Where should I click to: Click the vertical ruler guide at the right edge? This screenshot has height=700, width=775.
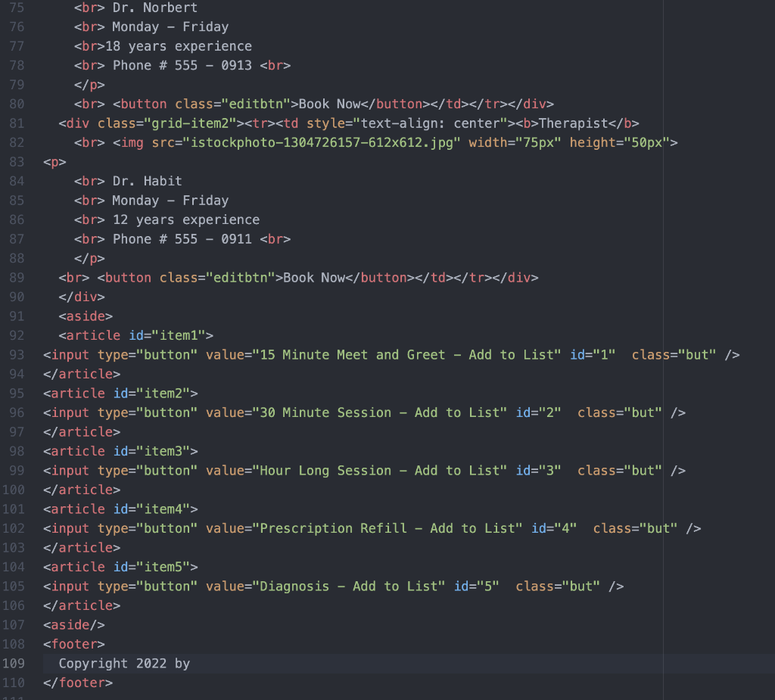coord(663,348)
